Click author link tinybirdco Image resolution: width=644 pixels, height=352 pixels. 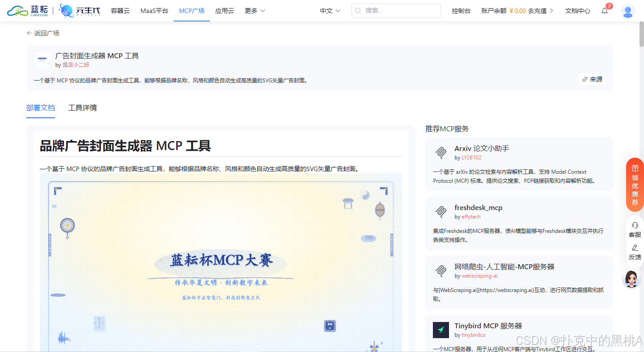(473, 335)
